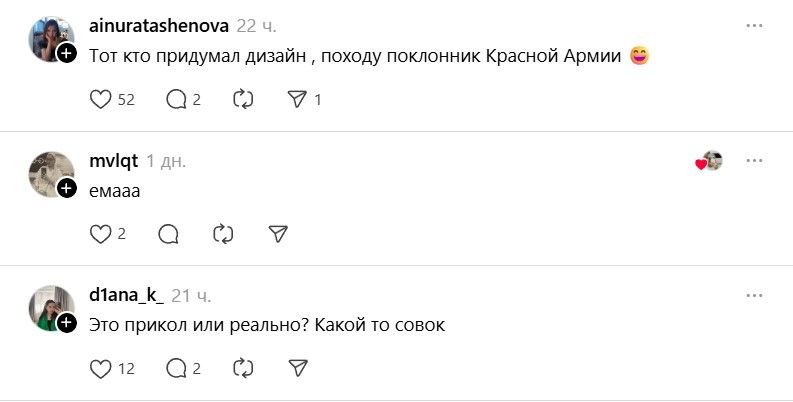Share mvlqt's comment via send icon
Image resolution: width=793 pixels, height=402 pixels.
(x=278, y=234)
